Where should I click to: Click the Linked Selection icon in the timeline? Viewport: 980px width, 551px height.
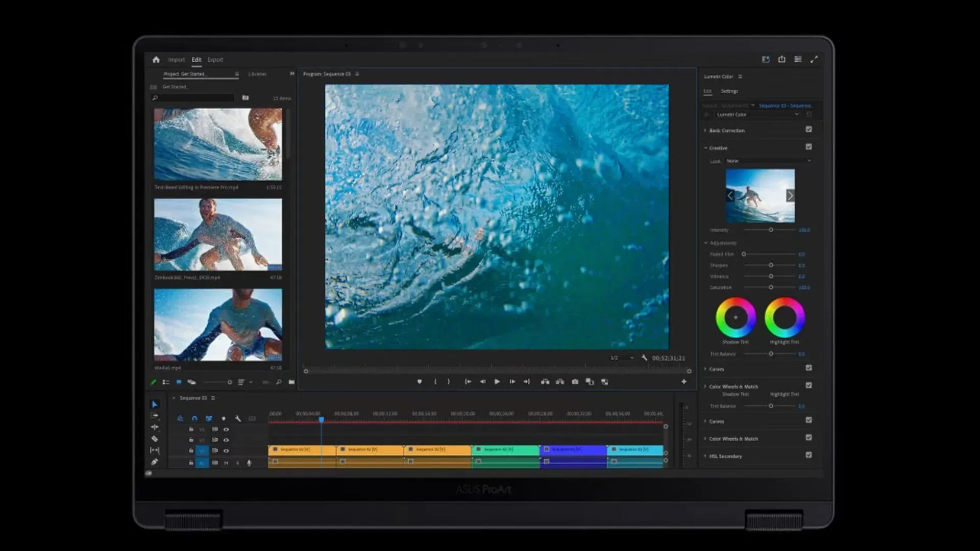pos(208,418)
